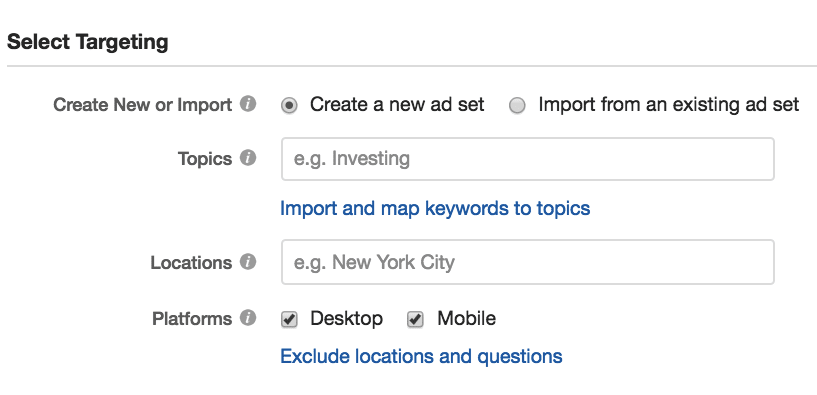Click the Create New or Import label text

[143, 105]
